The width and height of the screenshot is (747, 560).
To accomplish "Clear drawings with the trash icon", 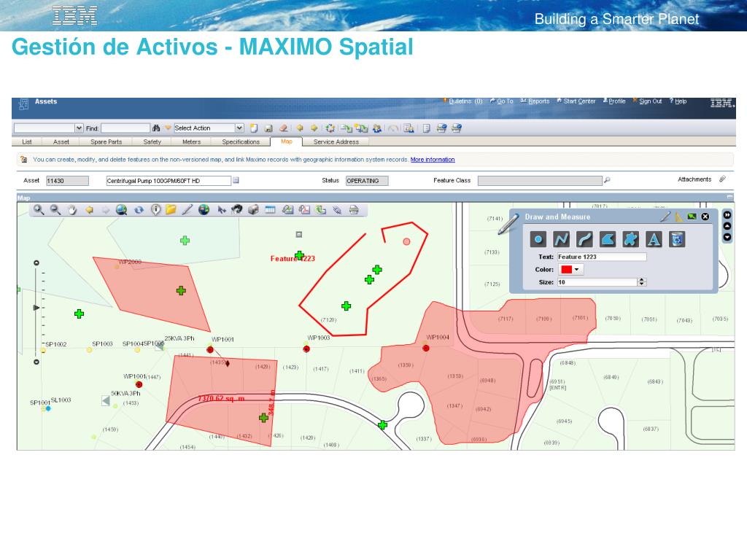I will (x=676, y=239).
